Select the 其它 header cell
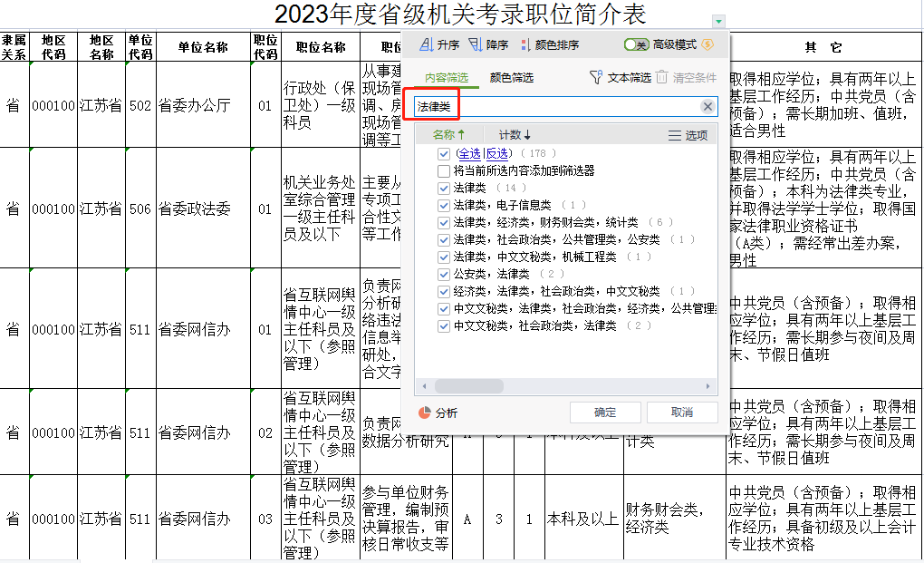 823,46
